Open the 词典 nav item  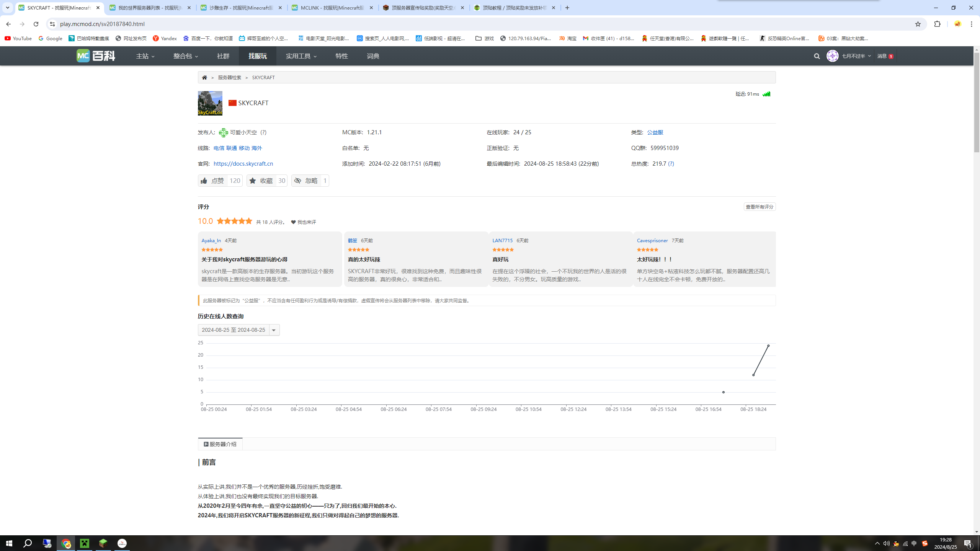(373, 56)
